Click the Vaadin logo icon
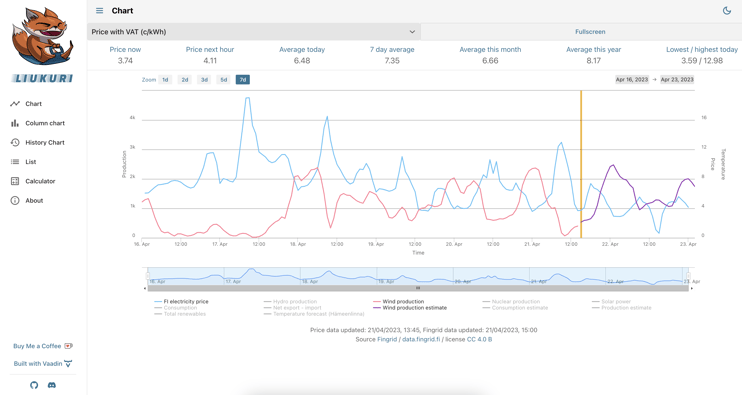Screen dimensions: 742x395 click(68, 363)
